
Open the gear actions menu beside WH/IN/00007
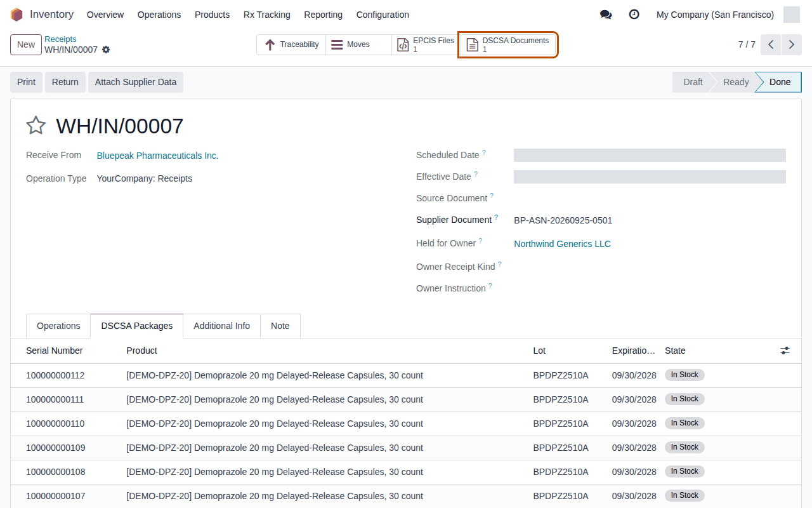click(x=106, y=50)
